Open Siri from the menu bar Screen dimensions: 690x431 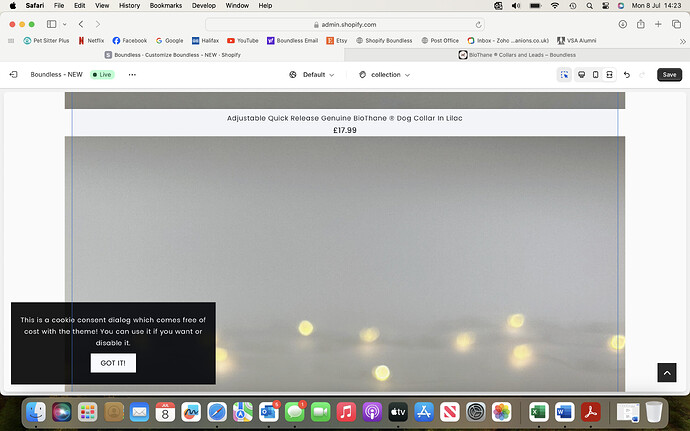(621, 6)
